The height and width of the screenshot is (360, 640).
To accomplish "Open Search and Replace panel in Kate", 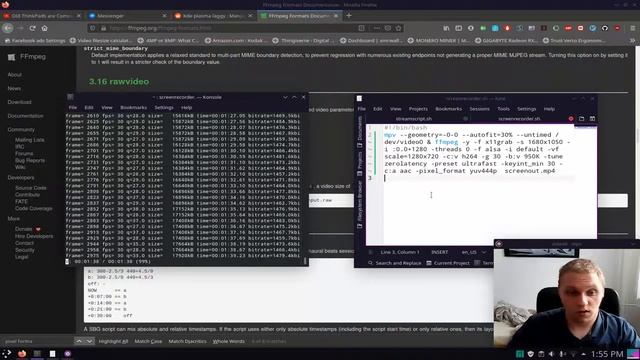I will pos(394,263).
